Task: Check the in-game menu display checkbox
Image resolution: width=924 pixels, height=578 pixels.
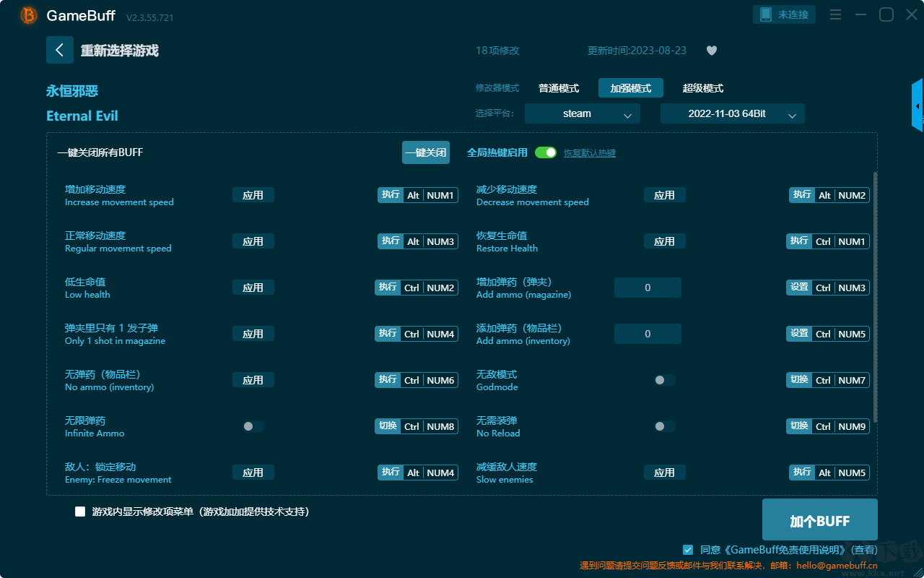Action: (80, 512)
